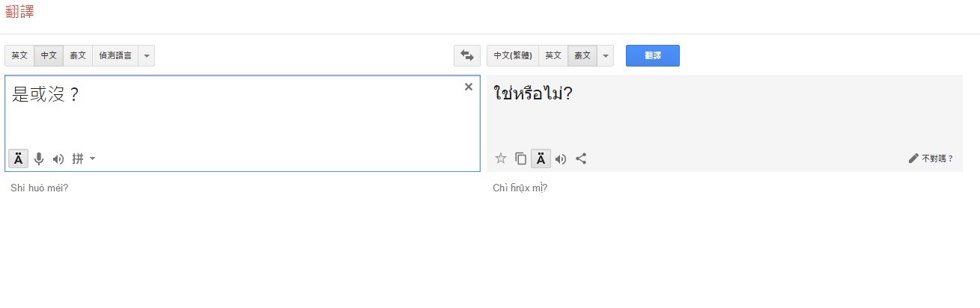980x308 pixels.
Task: Select 英文 as source language
Action: [x=19, y=55]
